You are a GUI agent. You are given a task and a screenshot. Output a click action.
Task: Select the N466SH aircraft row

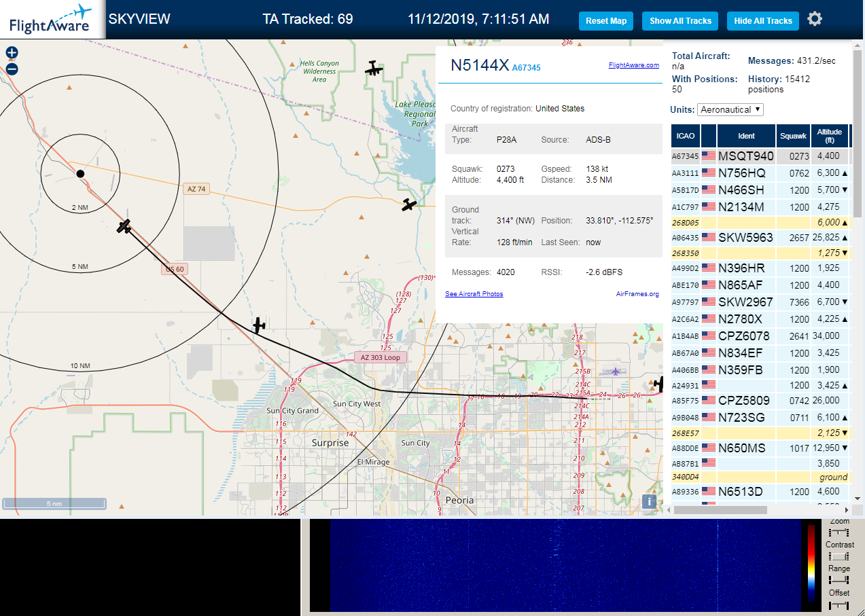pos(760,190)
